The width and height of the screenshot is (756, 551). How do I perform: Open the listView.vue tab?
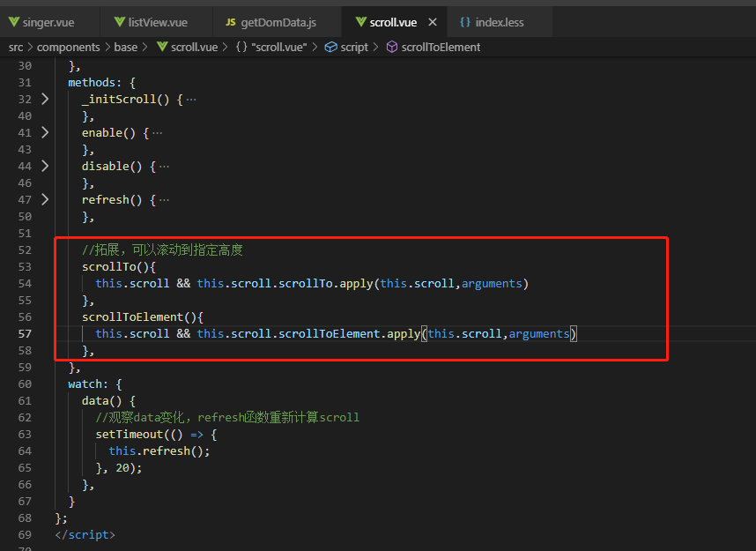pyautogui.click(x=157, y=22)
